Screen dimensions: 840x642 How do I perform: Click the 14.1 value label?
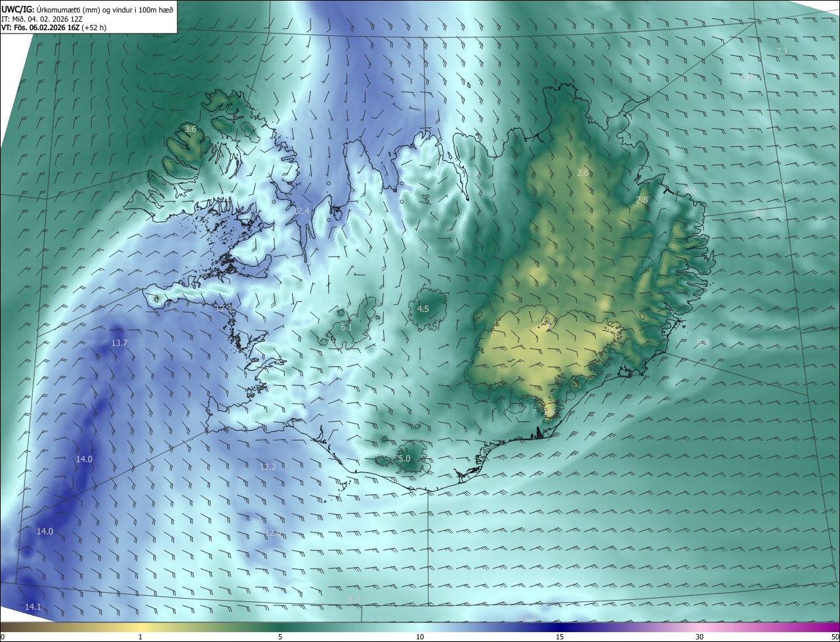(33, 607)
